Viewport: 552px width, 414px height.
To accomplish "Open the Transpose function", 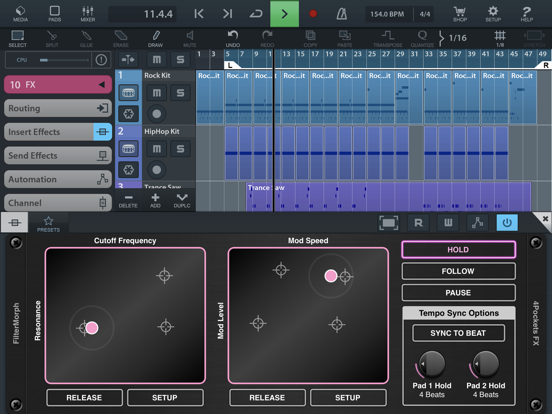I will point(388,39).
